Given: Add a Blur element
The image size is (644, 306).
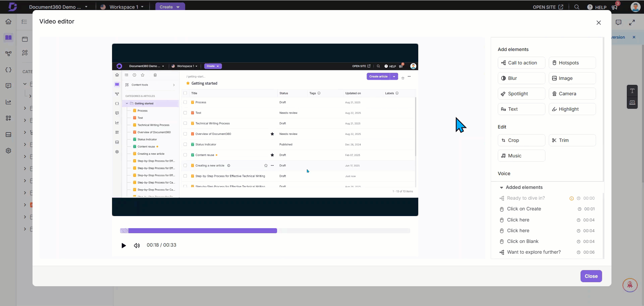Looking at the screenshot, I should point(521,78).
